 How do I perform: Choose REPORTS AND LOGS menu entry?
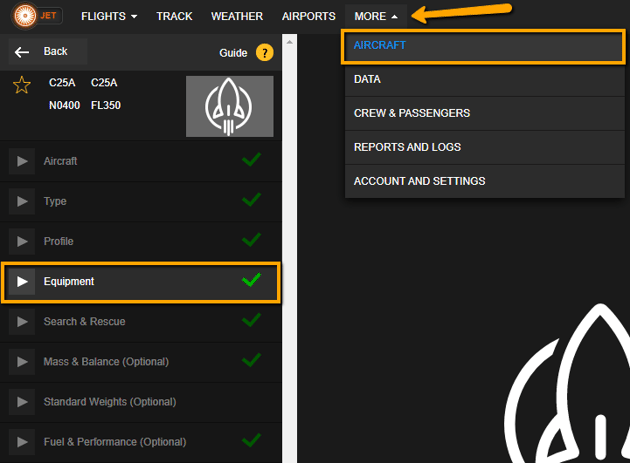(407, 147)
